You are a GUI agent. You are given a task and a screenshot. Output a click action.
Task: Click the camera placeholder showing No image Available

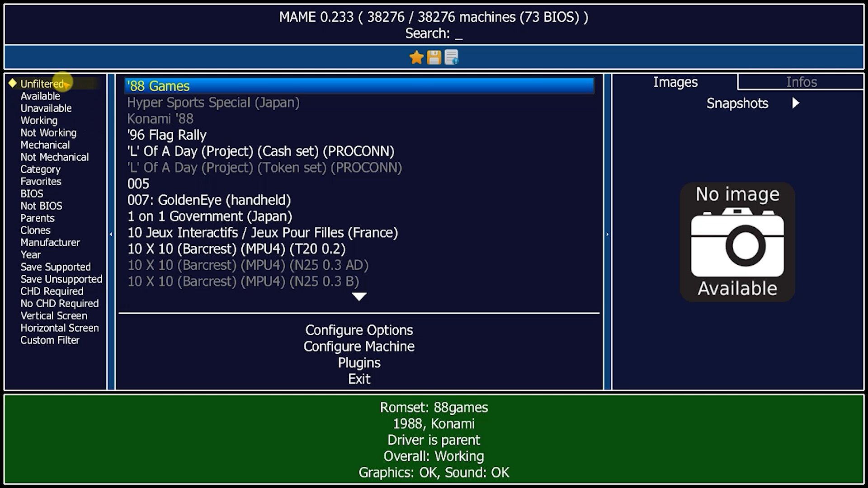(x=737, y=242)
